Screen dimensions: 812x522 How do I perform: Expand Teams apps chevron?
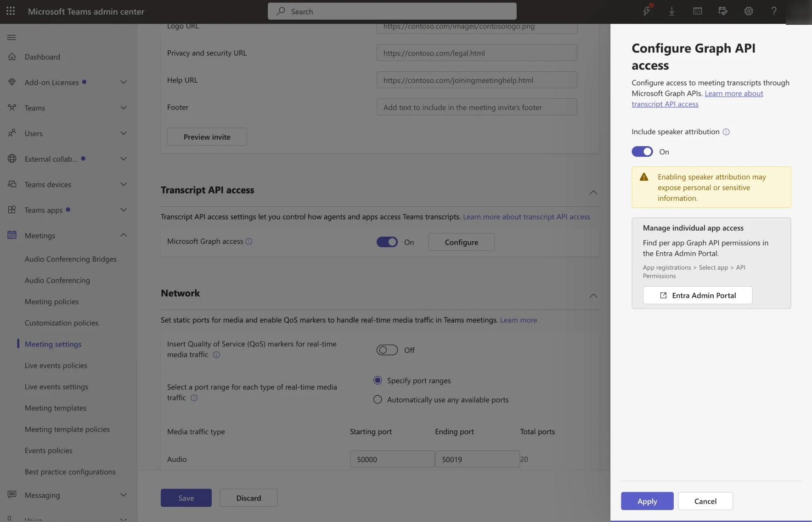pyautogui.click(x=123, y=210)
